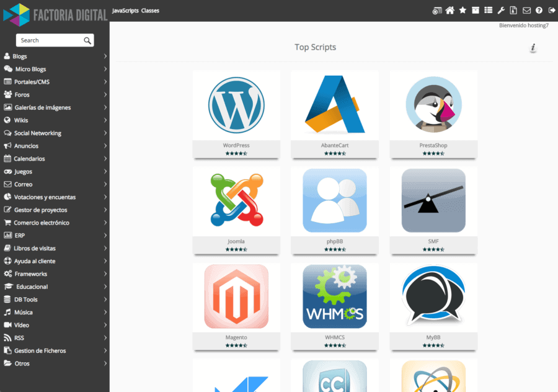Expand the Comercio electrónico chevron
Screen dimensions: 558x392
tap(105, 223)
